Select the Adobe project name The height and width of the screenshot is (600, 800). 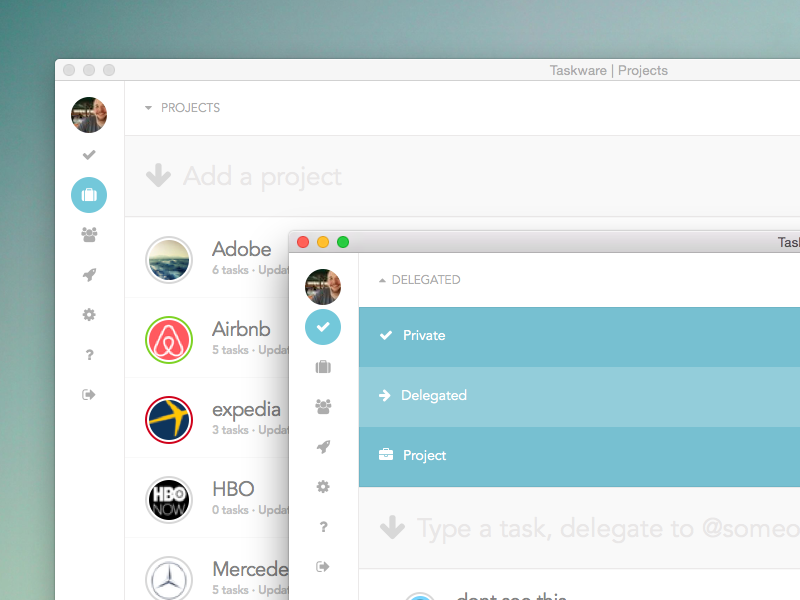[x=241, y=249]
